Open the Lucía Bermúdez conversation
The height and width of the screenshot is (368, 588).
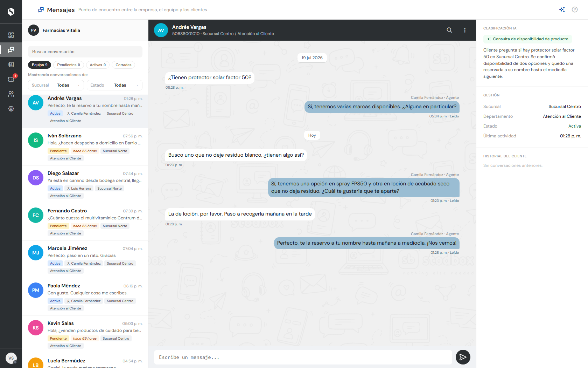point(85,361)
